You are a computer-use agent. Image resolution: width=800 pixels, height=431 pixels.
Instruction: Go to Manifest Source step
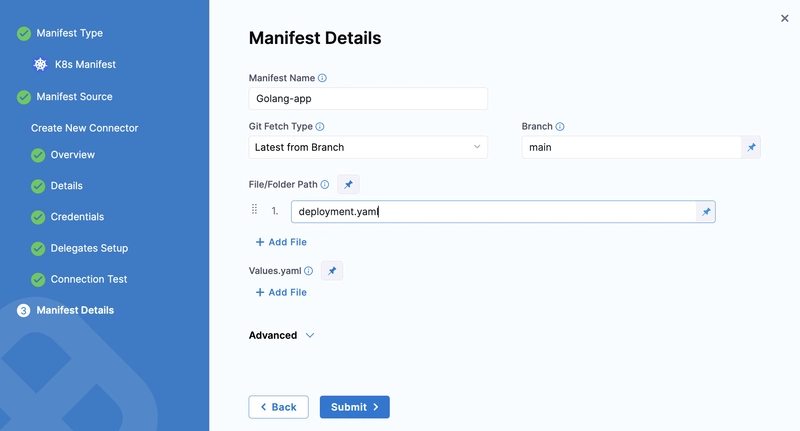tap(74, 96)
